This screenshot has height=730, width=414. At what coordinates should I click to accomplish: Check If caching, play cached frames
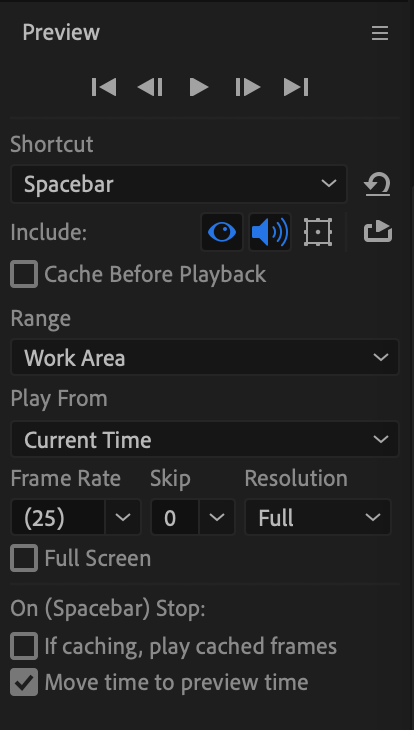(x=24, y=646)
